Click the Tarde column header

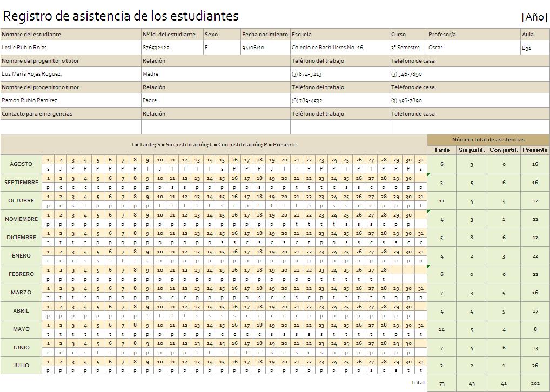coord(441,149)
